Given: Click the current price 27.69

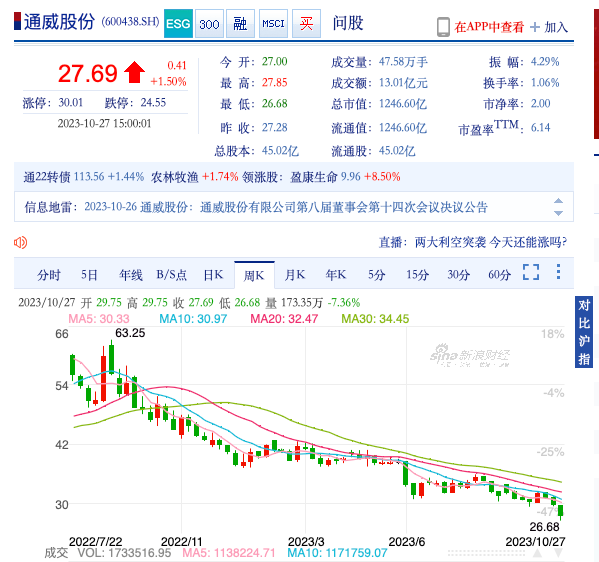Looking at the screenshot, I should coord(87,73).
